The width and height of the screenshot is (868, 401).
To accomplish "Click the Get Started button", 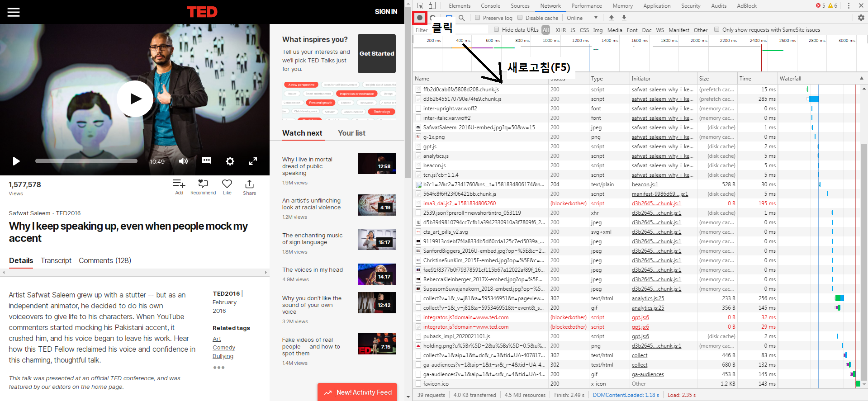I will [377, 53].
